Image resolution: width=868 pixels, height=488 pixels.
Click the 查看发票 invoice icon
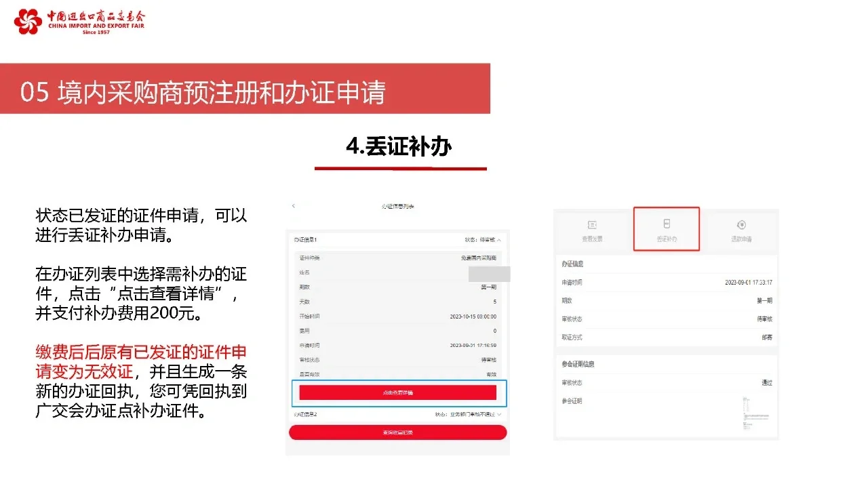(x=591, y=229)
